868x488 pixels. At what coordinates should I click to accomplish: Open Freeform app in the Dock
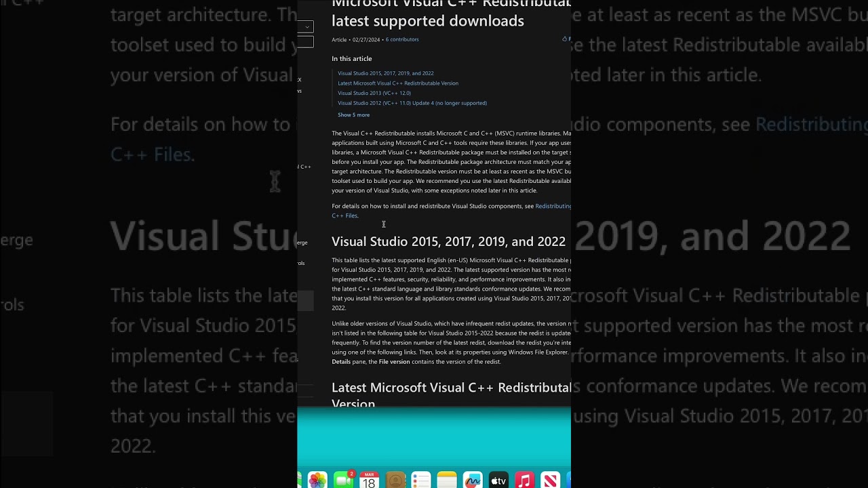pos(473,481)
